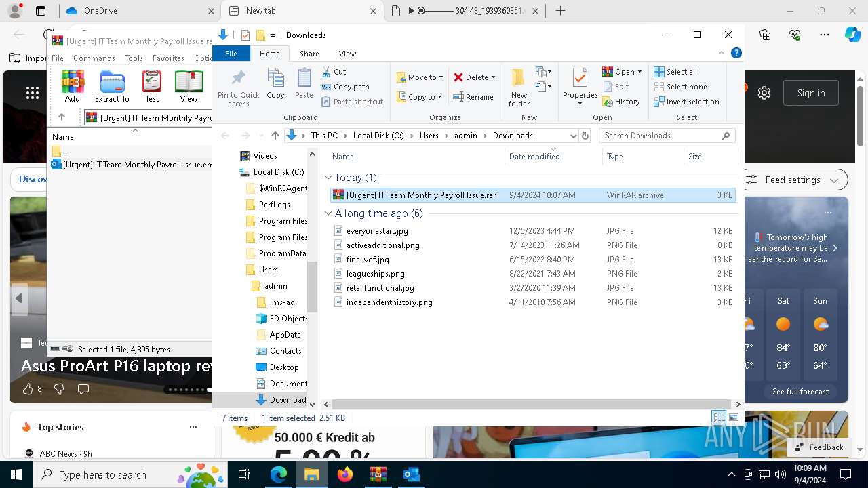The image size is (868, 488).
Task: Open WinRAR Tools menu
Action: click(x=134, y=58)
